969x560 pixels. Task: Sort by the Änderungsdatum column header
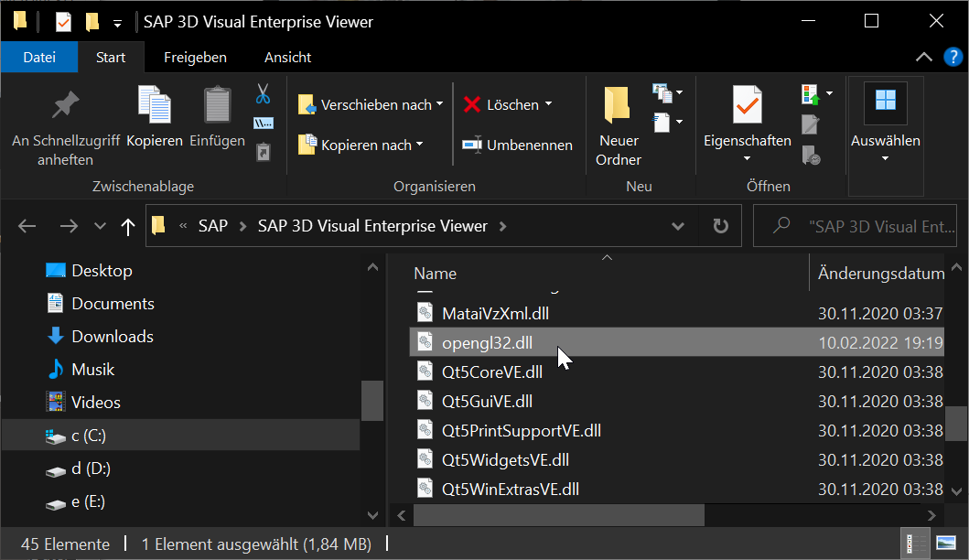click(x=880, y=274)
